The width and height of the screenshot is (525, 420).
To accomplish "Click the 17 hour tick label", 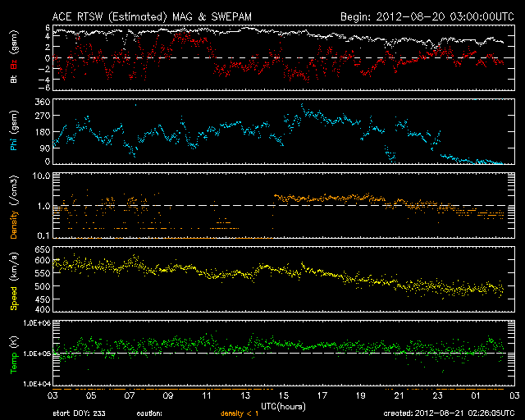I will pos(322,396).
